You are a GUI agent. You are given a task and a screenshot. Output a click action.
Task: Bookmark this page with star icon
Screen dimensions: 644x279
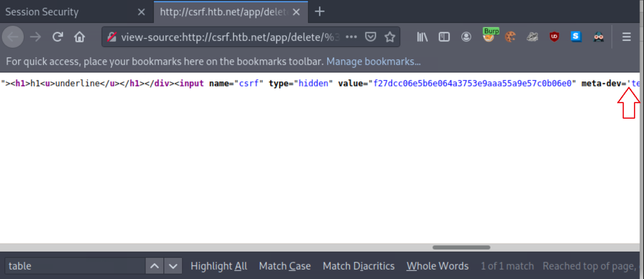[390, 37]
